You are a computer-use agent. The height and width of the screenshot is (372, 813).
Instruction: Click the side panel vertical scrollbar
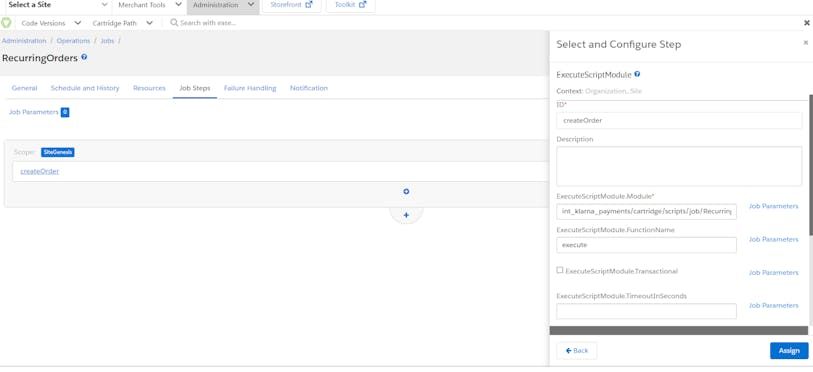click(x=810, y=166)
